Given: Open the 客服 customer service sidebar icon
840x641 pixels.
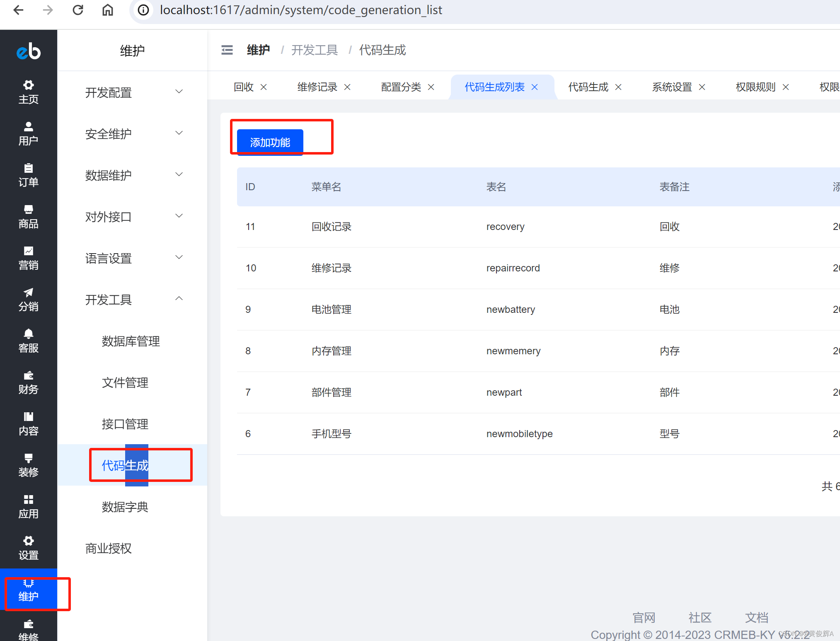Looking at the screenshot, I should click(29, 341).
